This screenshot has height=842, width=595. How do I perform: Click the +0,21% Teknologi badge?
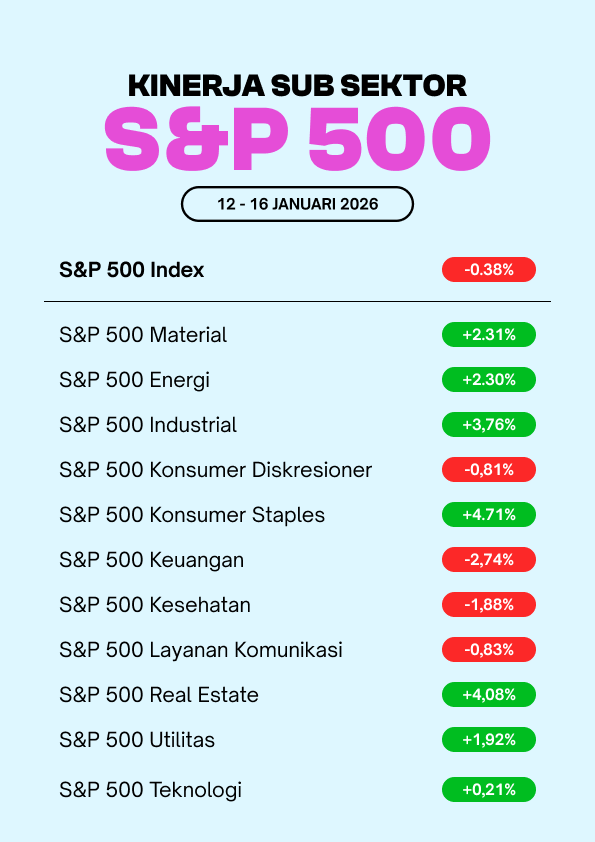click(x=489, y=789)
